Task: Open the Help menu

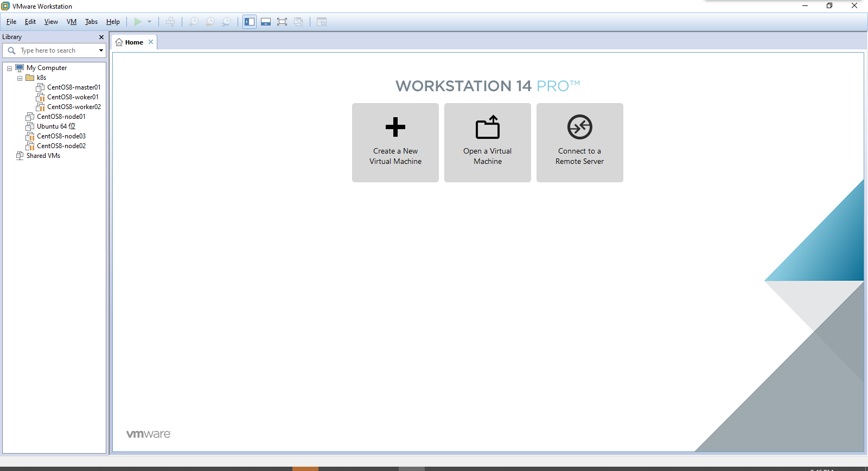Action: 113,22
